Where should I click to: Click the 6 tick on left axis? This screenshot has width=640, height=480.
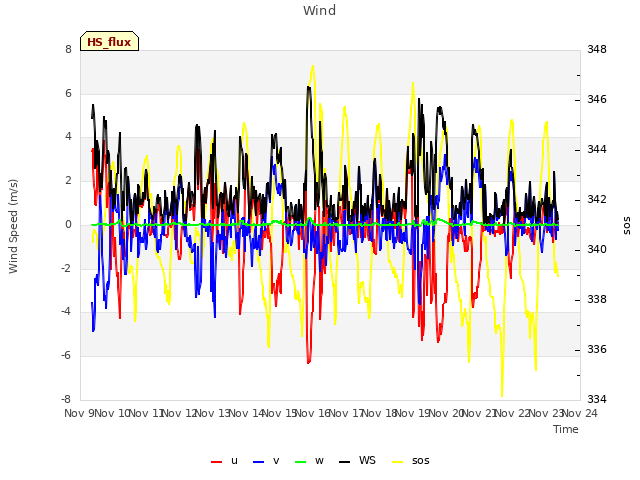[x=68, y=93]
